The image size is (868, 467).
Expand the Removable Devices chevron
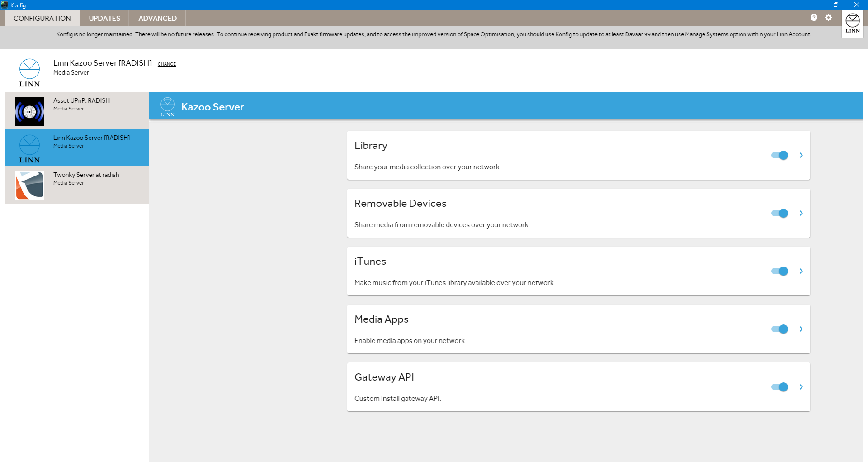pos(801,213)
